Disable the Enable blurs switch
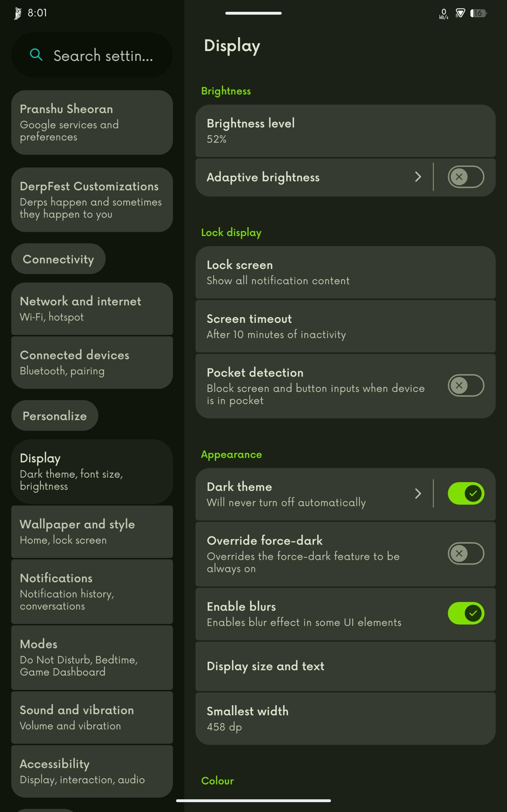Image resolution: width=507 pixels, height=812 pixels. coord(466,613)
